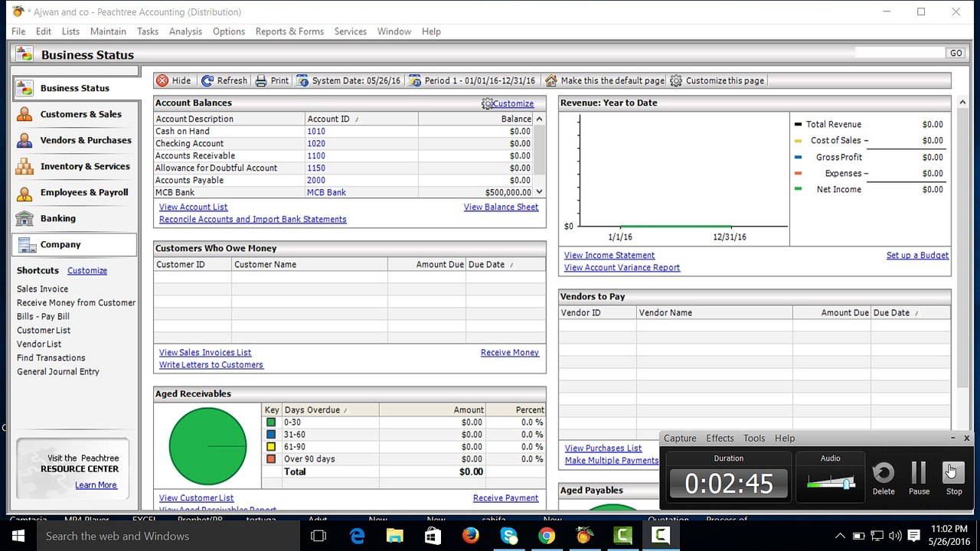Open the Bills - Pay Bill shortcut
Image resolution: width=980 pixels, height=551 pixels.
click(x=43, y=317)
